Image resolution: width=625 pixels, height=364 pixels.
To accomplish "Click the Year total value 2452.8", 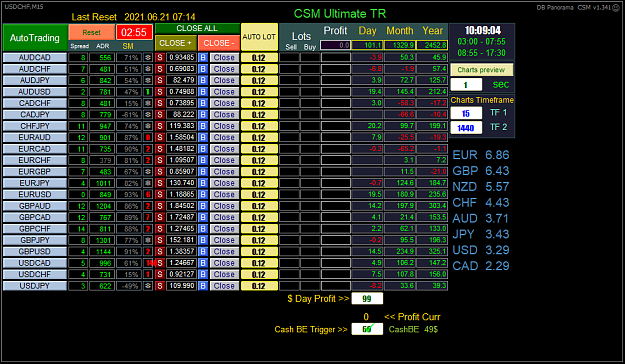I will (432, 45).
